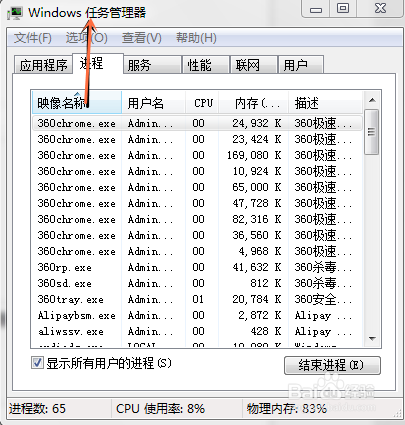Click 物理内存: 83% status entry
The height and width of the screenshot is (425, 405).
click(287, 409)
